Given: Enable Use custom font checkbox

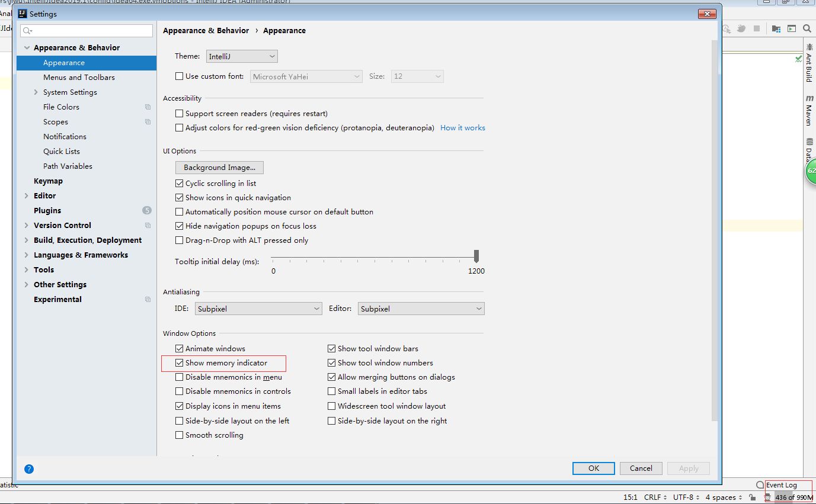Looking at the screenshot, I should coord(180,76).
